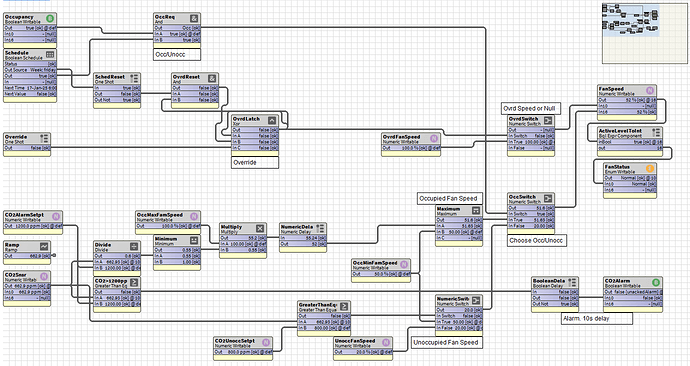690x366 pixels.
Task: Click the Divide block operator icon
Action: point(134,246)
